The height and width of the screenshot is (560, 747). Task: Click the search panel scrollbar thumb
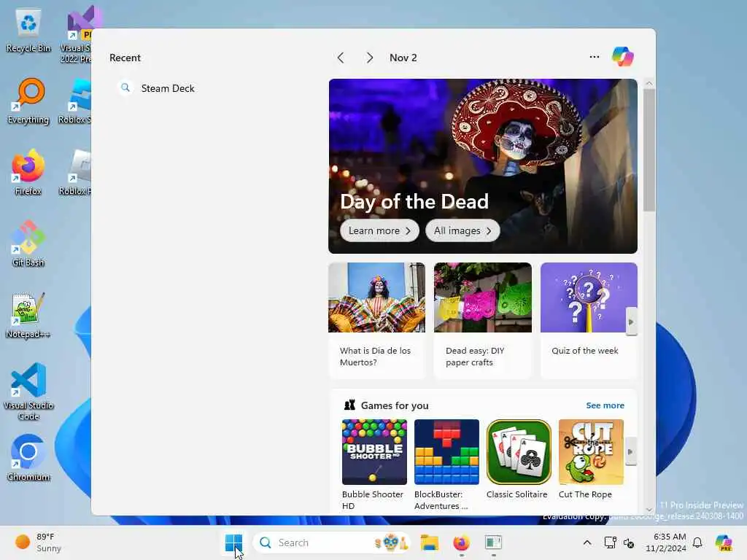(649, 150)
